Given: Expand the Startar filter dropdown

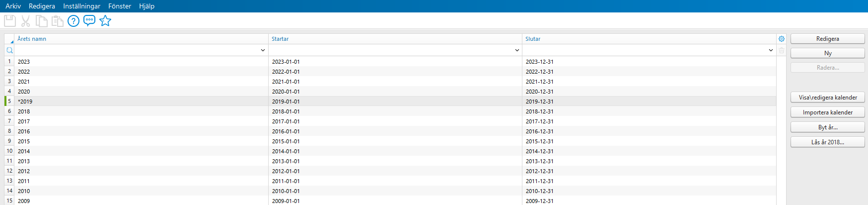Looking at the screenshot, I should [517, 50].
